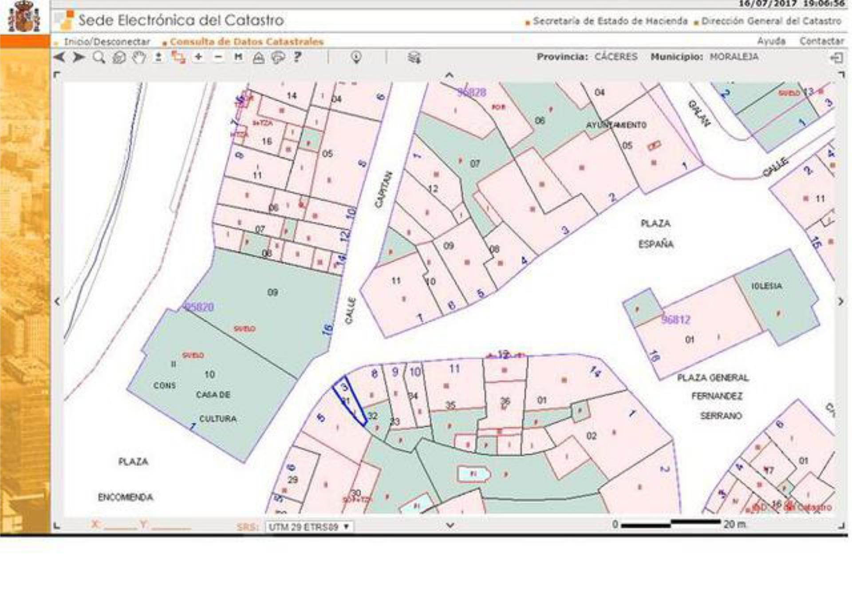Click the location pin info icon
Viewport: 852px width, 616px height.
click(356, 57)
